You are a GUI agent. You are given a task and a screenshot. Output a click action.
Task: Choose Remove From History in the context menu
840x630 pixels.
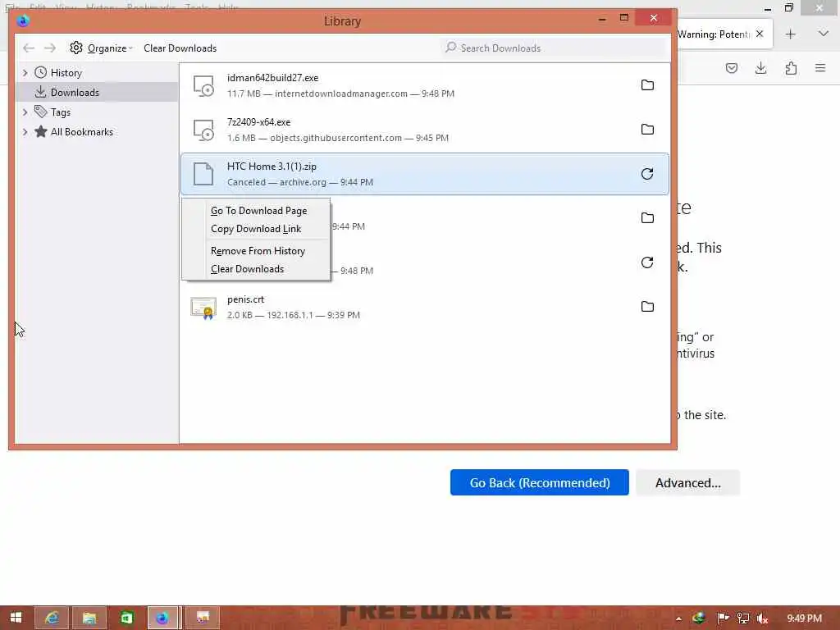[258, 251]
